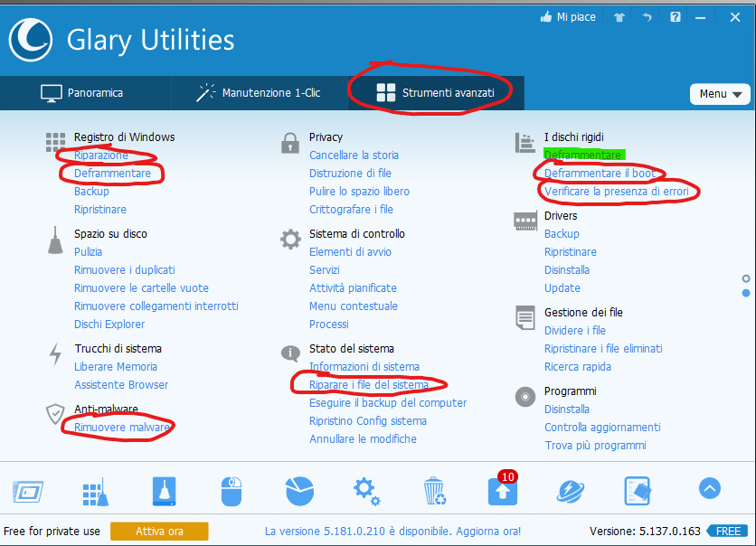Click the Privacy padlock icon
This screenshot has width=756, height=546.
pyautogui.click(x=289, y=143)
